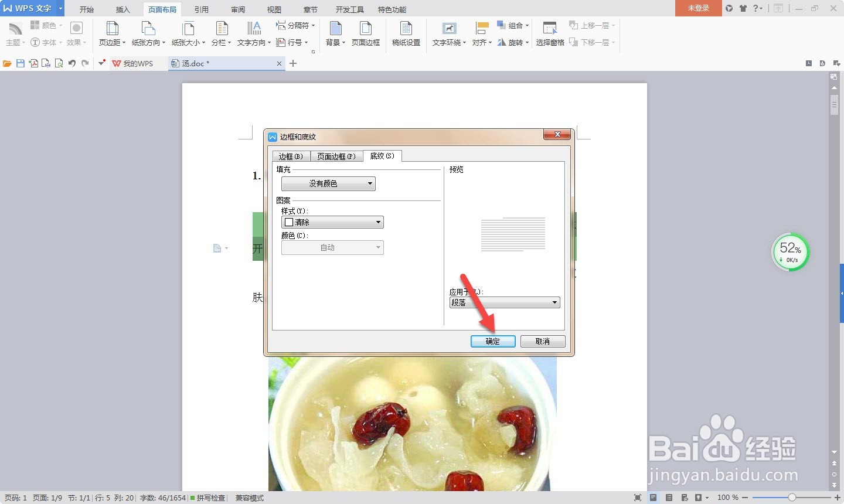844x504 pixels.
Task: Click the 确定 OK button
Action: 493,341
